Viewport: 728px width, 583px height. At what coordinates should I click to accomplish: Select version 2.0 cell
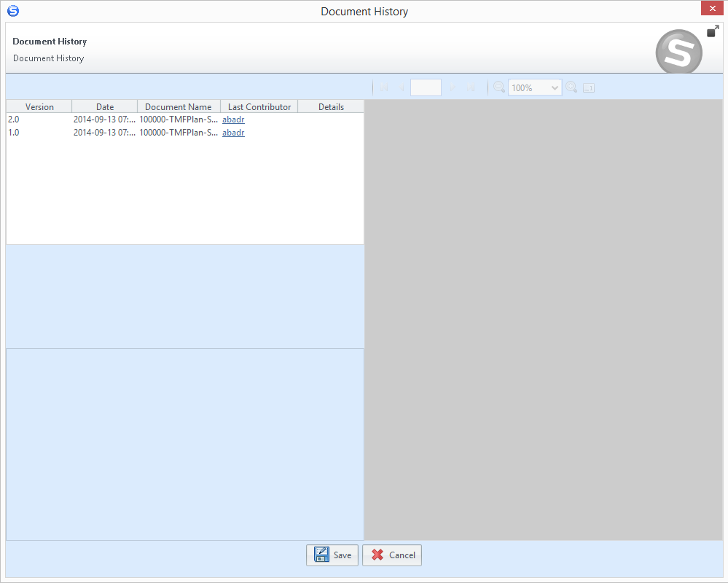[x=39, y=120]
